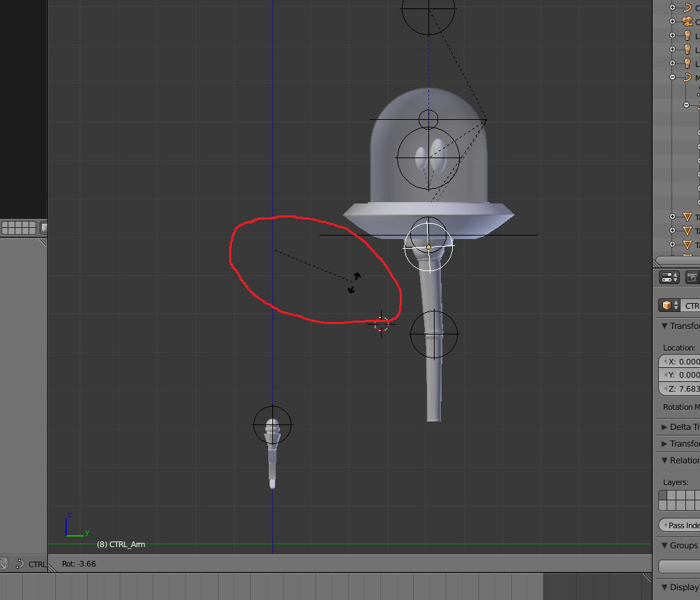Image resolution: width=700 pixels, height=600 pixels.
Task: Toggle the first object layer in bottom row
Action: pos(663,505)
